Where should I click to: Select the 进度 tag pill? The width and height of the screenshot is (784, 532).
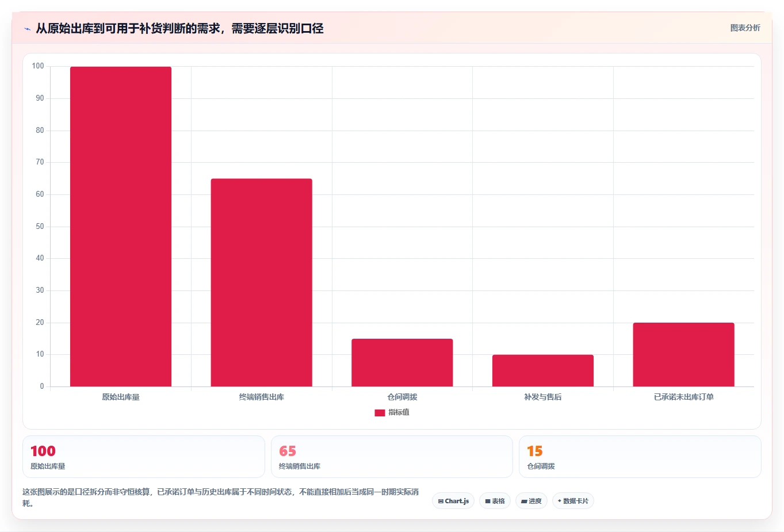pyautogui.click(x=531, y=501)
